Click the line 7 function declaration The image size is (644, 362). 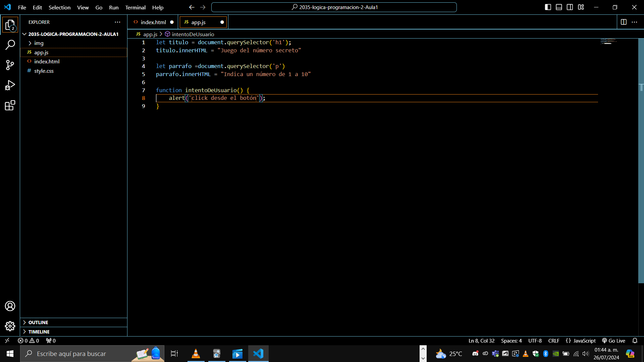203,90
